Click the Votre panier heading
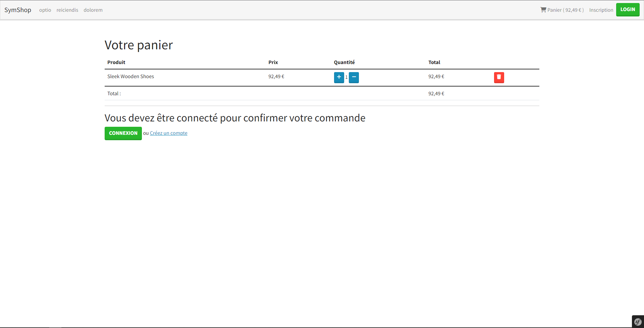Viewport: 644px width, 328px height. 139,45
